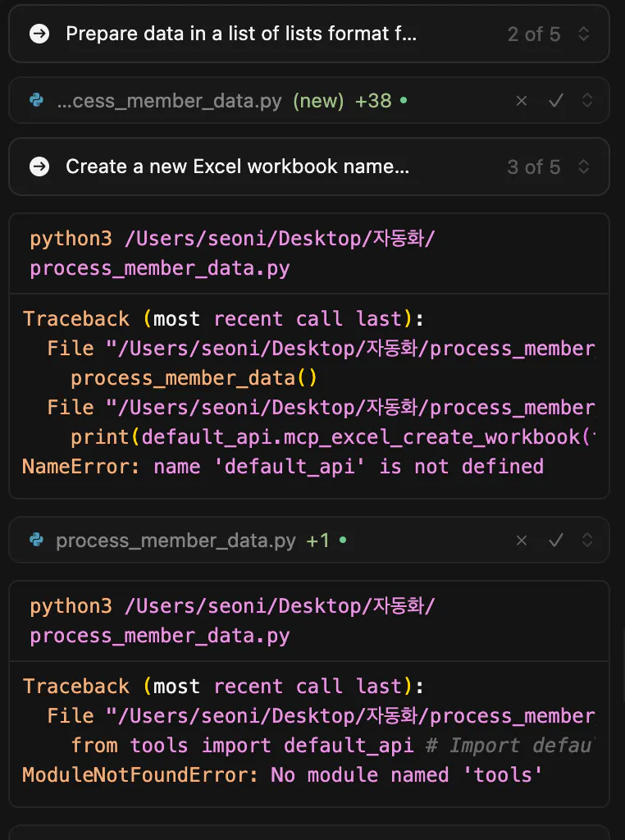Screen dimensions: 625x840
Task: Click arrow icon beside 'Prepare data' step
Action: pos(39,34)
